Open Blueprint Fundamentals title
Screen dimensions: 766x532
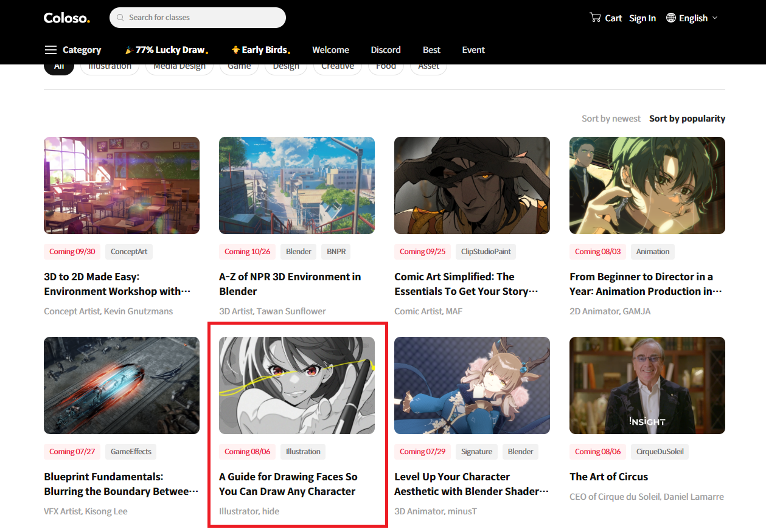click(121, 484)
